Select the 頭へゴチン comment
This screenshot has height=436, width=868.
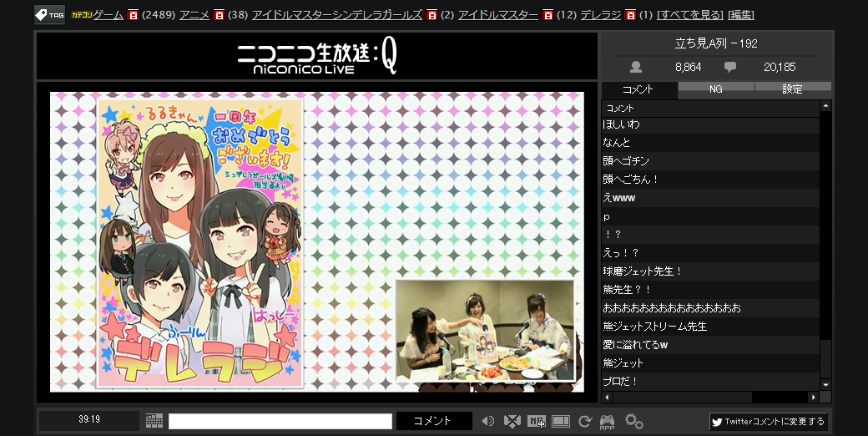(710, 161)
